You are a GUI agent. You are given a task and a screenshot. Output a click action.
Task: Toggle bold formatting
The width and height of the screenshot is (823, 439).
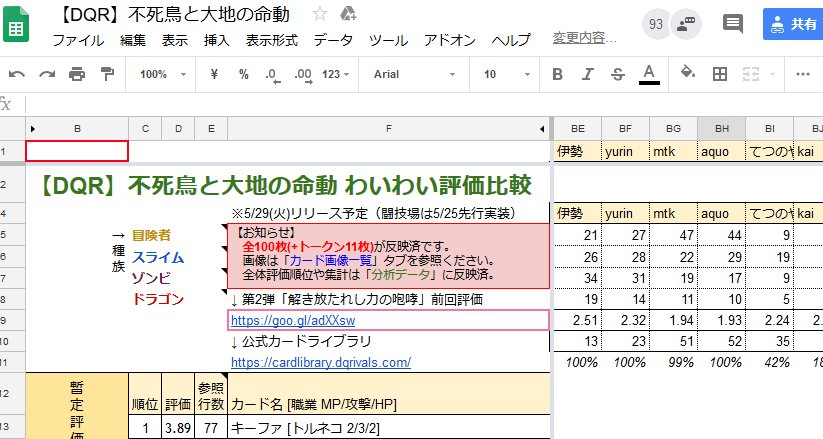coord(557,75)
